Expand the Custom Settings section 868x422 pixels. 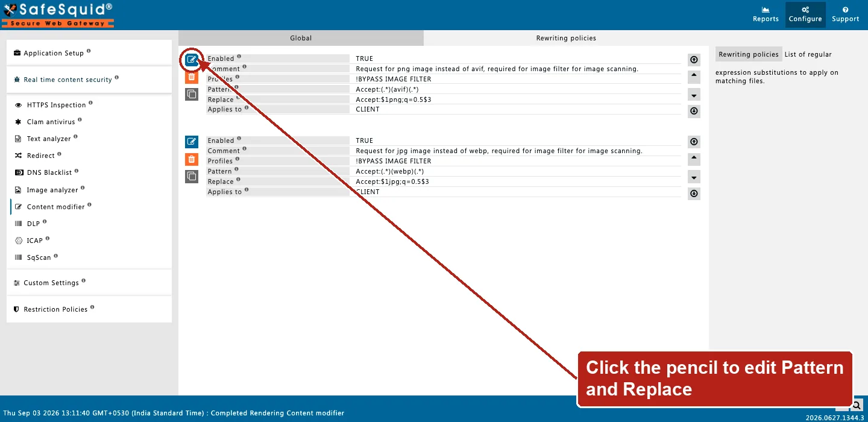(89, 283)
